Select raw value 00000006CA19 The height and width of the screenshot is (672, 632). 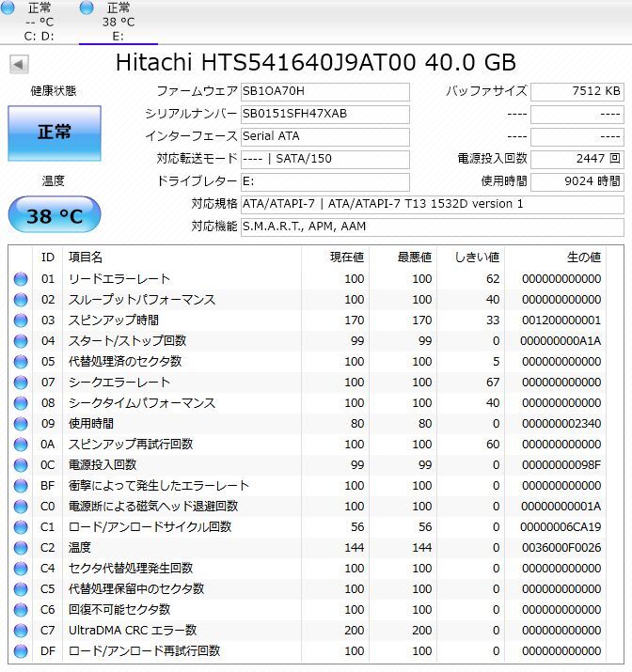click(x=561, y=527)
